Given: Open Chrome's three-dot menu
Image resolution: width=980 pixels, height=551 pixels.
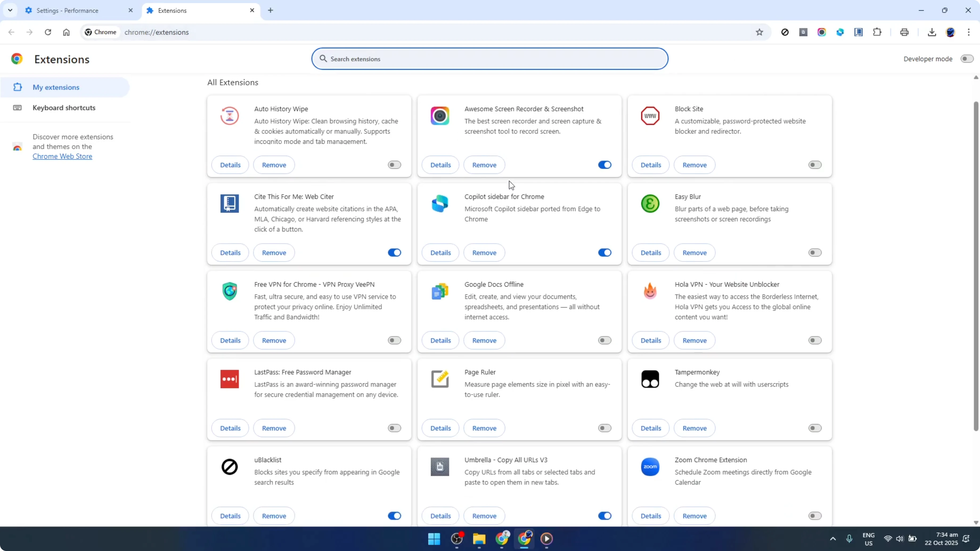Looking at the screenshot, I should pos(969,32).
